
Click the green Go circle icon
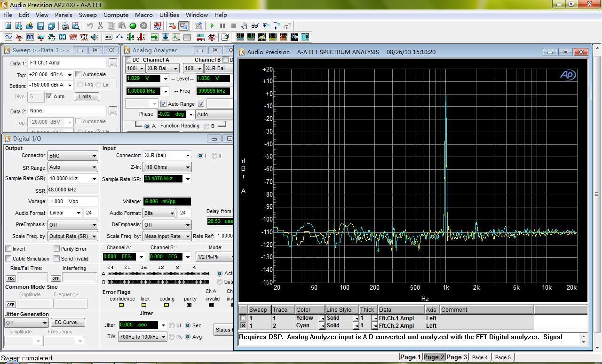click(x=133, y=26)
